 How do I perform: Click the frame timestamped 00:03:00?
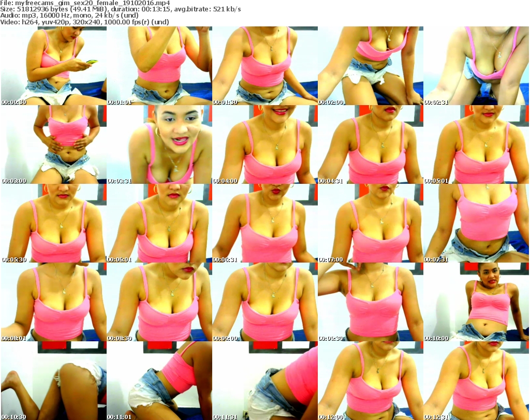pos(53,144)
